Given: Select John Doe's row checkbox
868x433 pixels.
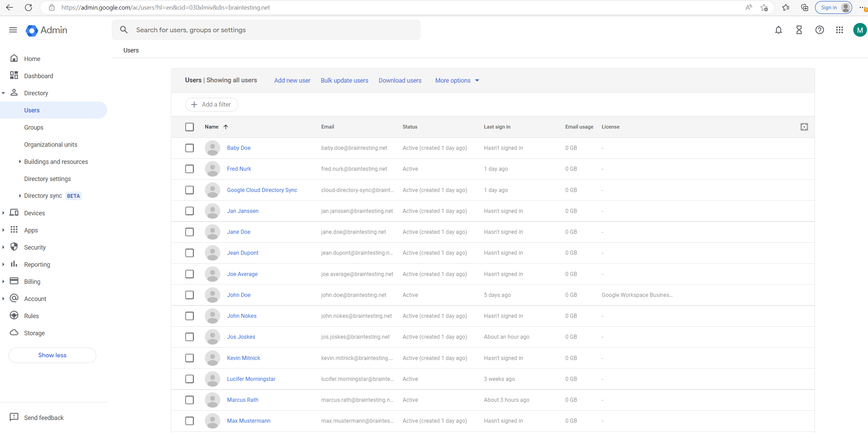Looking at the screenshot, I should tap(189, 295).
